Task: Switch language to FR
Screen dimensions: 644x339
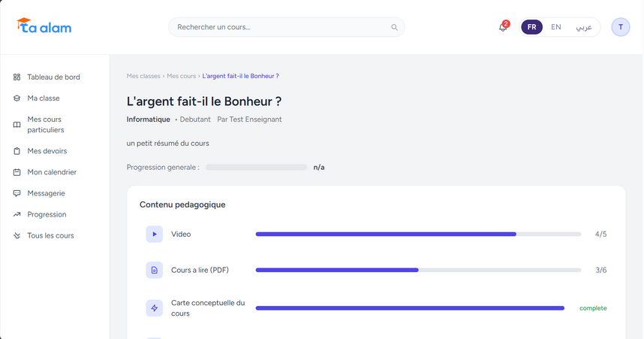Action: point(532,27)
